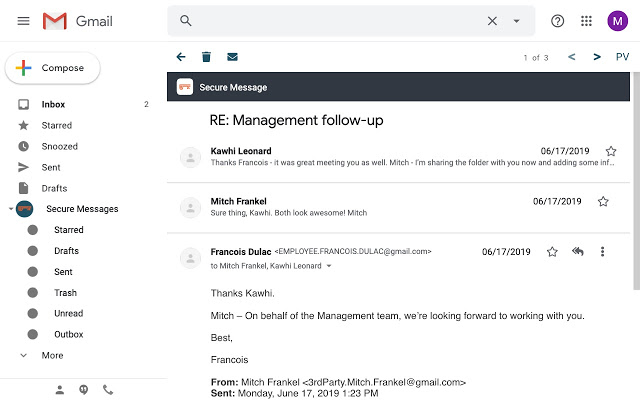This screenshot has width=640, height=400.
Task: Click 3rdParty.Mitch.Frankel@gmail.com address
Action: point(383,382)
